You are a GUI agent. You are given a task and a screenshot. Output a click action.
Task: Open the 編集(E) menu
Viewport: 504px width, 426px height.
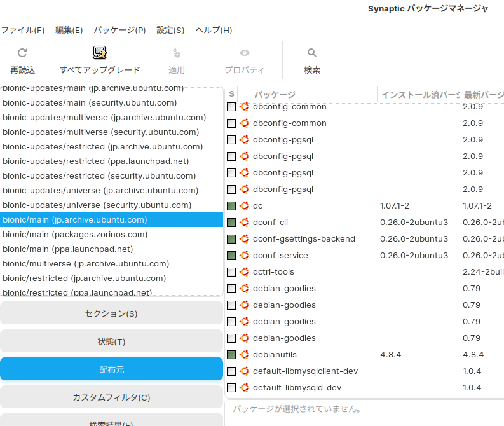tap(69, 31)
